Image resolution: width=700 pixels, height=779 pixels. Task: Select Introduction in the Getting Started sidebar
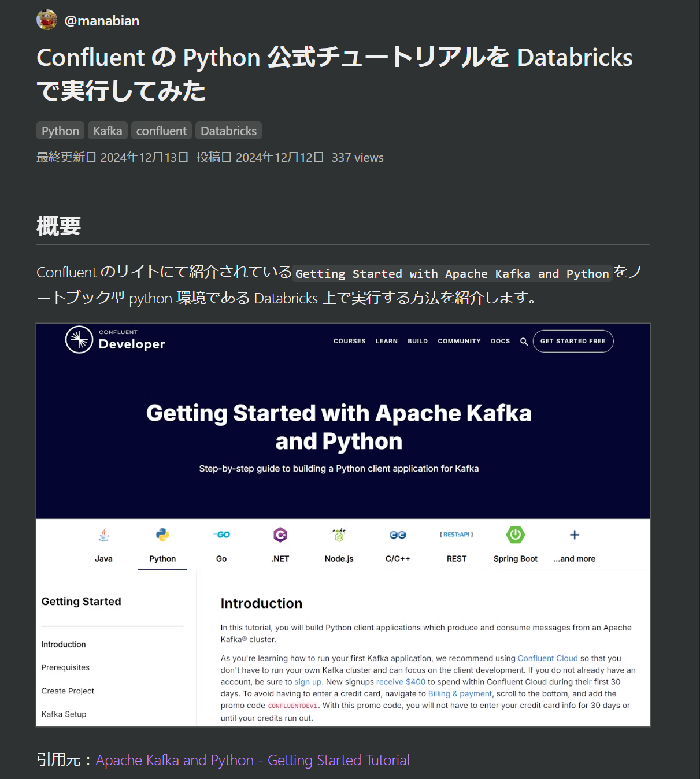pos(64,644)
